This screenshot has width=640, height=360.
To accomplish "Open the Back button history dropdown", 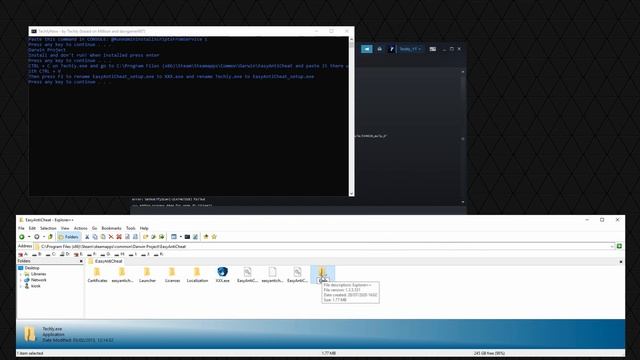I will coord(29,237).
